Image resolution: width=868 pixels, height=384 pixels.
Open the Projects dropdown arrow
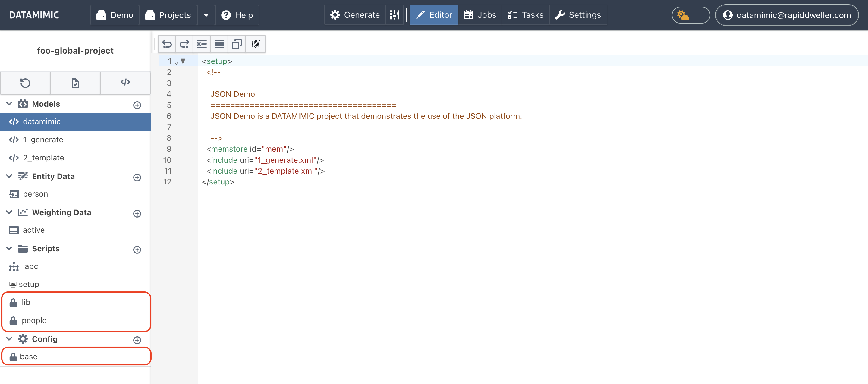coord(206,15)
